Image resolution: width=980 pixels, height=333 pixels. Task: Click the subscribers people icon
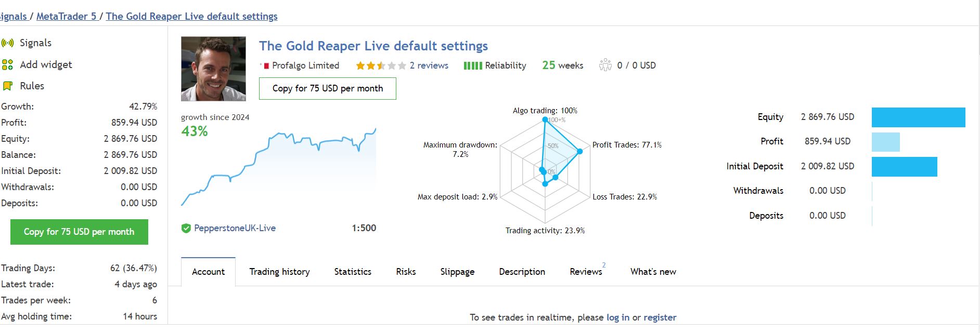[605, 65]
